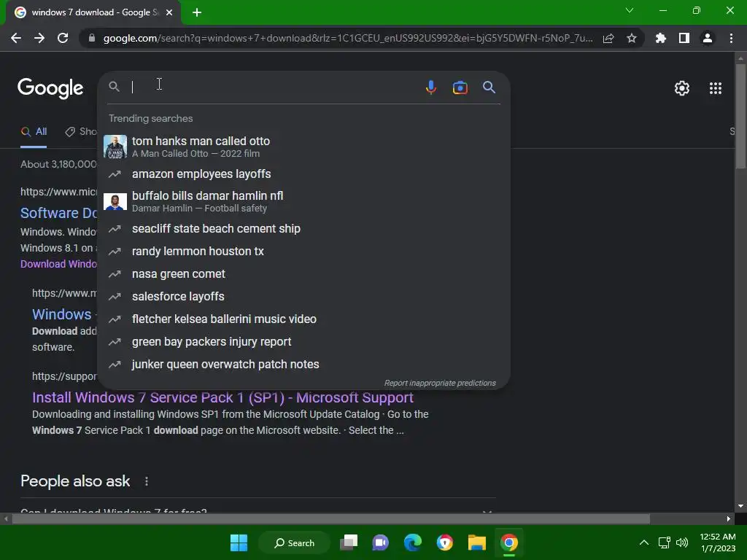This screenshot has width=747, height=560.
Task: Click the browser back arrow
Action: (16, 38)
